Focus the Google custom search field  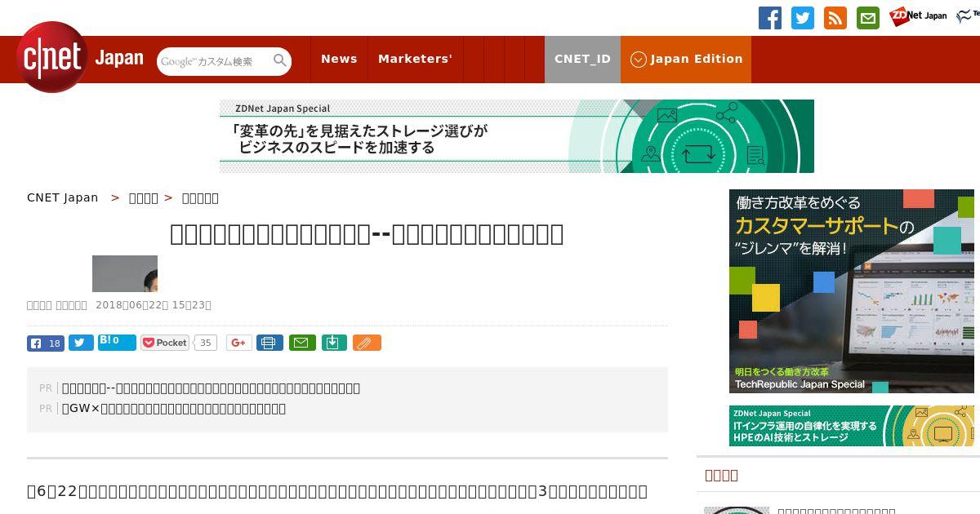[x=215, y=61]
